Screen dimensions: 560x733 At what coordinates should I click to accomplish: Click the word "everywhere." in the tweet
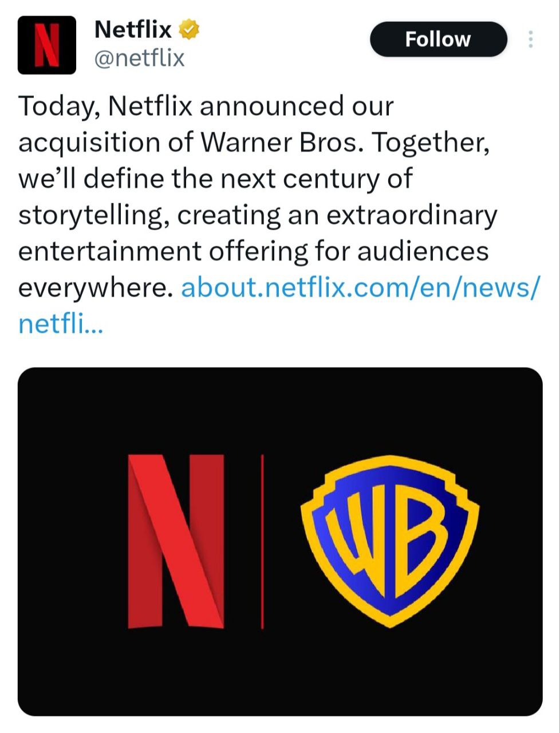[95, 288]
